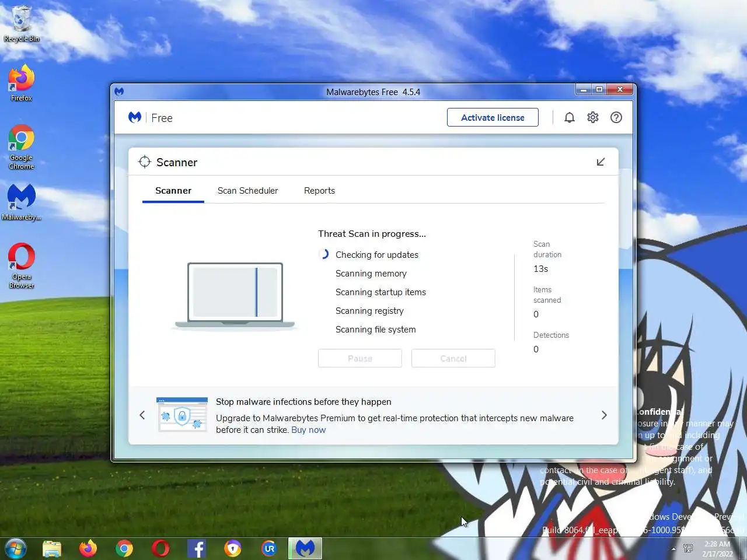Show the previous promo with the left chevron
This screenshot has height=560, width=747.
click(142, 415)
